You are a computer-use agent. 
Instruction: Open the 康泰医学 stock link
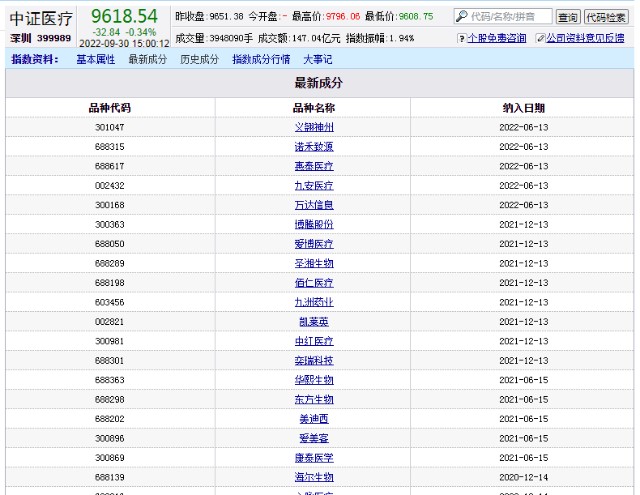pos(313,458)
